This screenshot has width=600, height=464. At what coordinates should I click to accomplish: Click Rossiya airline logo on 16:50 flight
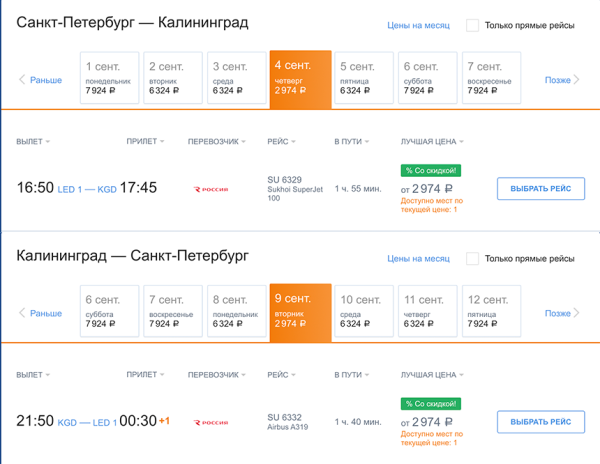pyautogui.click(x=211, y=188)
